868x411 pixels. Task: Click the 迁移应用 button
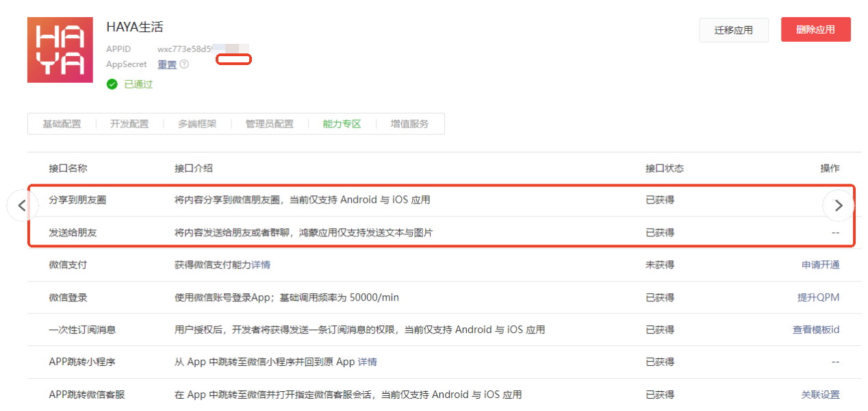pyautogui.click(x=734, y=30)
